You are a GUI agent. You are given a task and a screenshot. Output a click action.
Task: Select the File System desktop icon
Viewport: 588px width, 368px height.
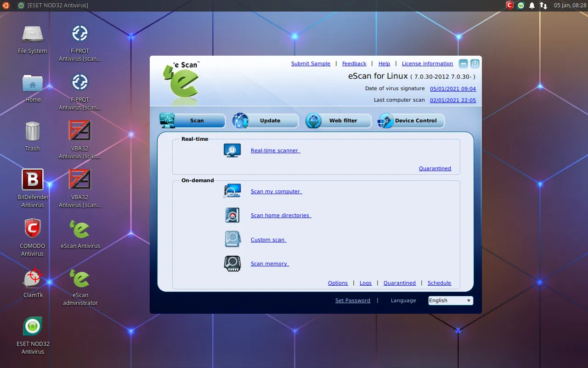pyautogui.click(x=32, y=40)
